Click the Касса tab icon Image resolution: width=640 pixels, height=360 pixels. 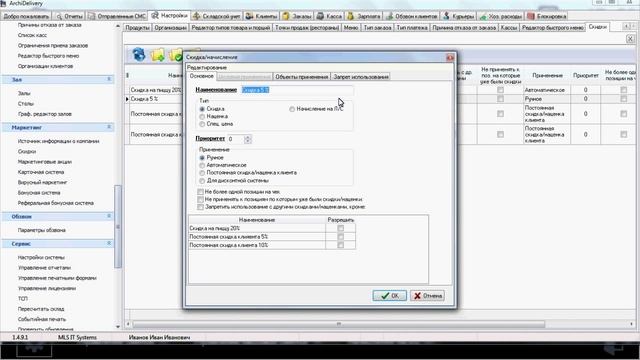point(320,16)
